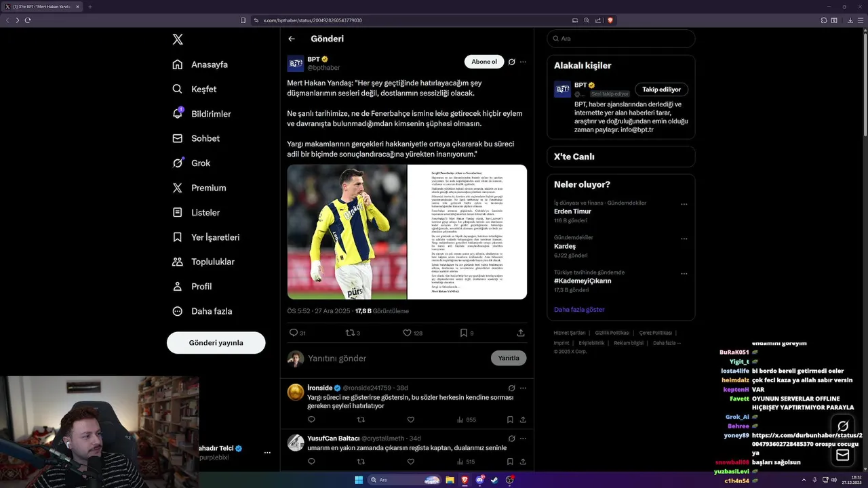
Task: Open Topluluklar communities
Action: point(203,262)
